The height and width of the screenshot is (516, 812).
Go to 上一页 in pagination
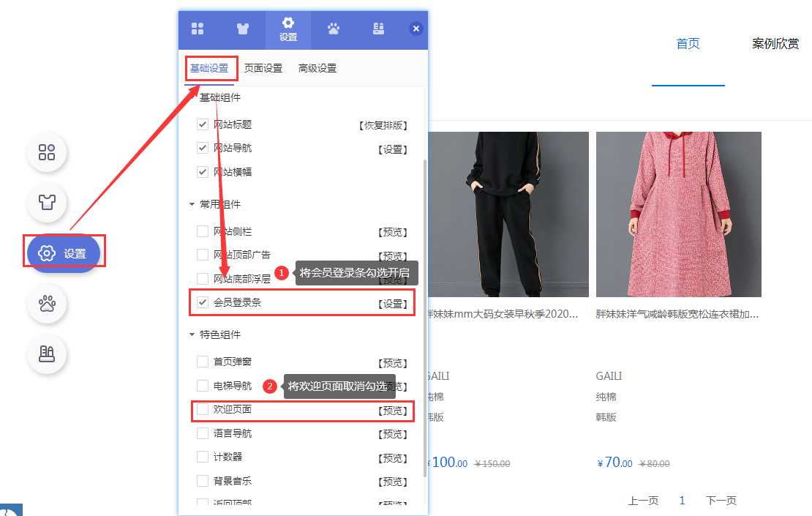tap(643, 501)
